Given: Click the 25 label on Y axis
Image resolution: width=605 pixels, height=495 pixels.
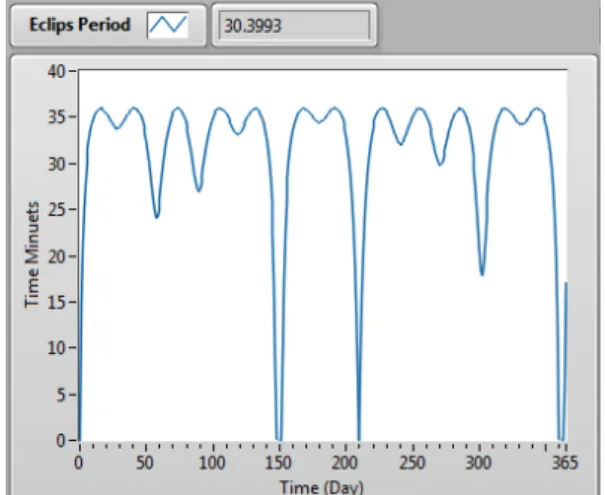Looking at the screenshot, I should 57,210.
